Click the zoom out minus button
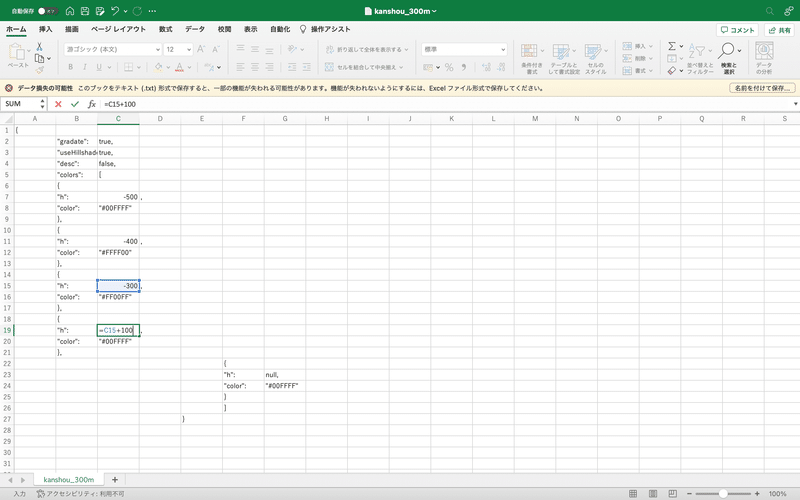This screenshot has height=500, width=800. (x=689, y=493)
